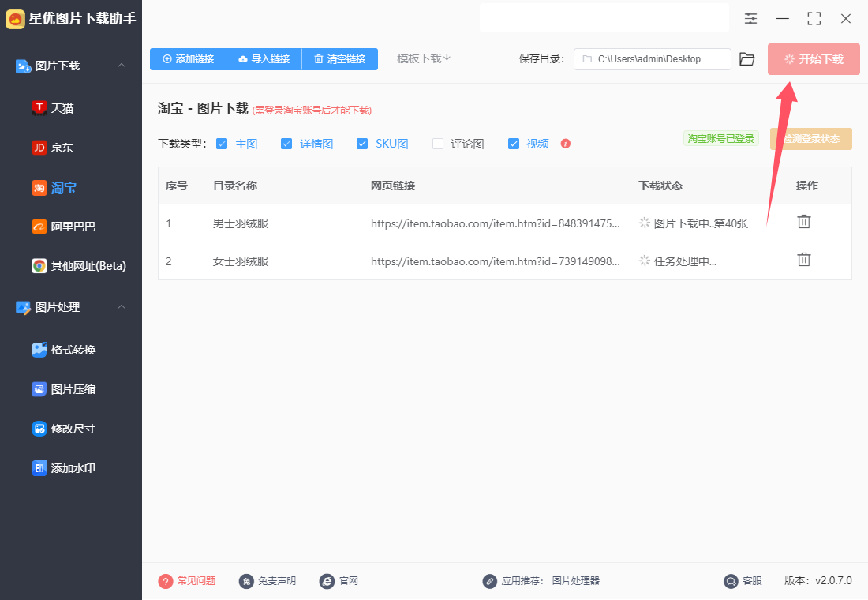Click the 图片下载 section icon
868x600 pixels.
pyautogui.click(x=23, y=66)
